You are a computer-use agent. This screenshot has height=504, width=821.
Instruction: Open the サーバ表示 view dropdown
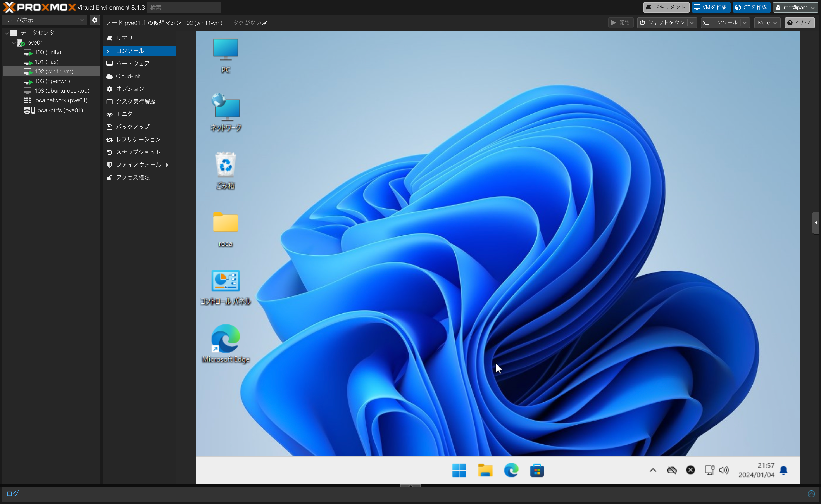point(45,20)
